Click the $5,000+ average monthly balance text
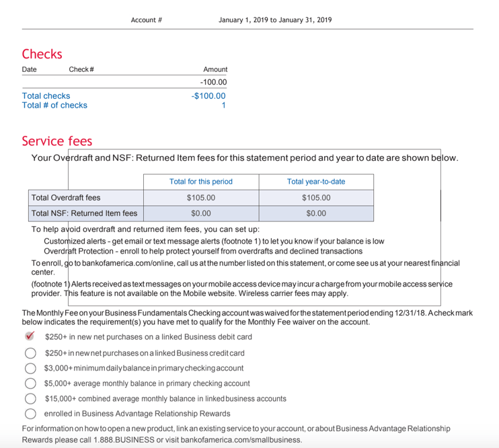This screenshot has width=499, height=448. pos(147,383)
